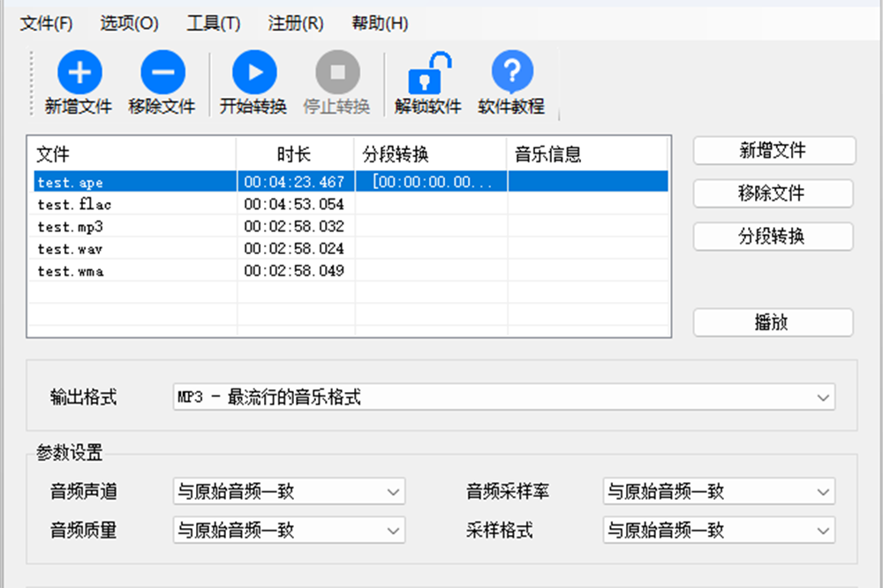This screenshot has height=588, width=883.
Task: Start conversion with the 开始转换 play icon
Action: click(x=253, y=73)
